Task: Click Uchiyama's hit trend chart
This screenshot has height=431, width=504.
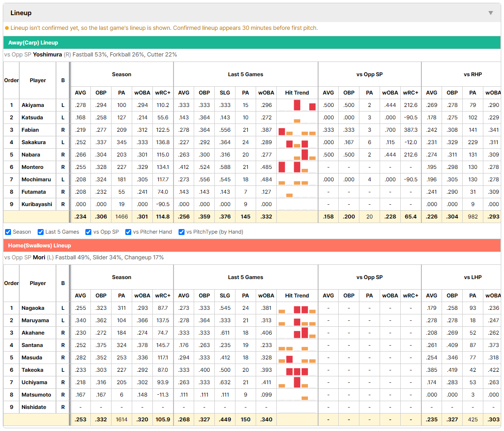Action: (297, 382)
